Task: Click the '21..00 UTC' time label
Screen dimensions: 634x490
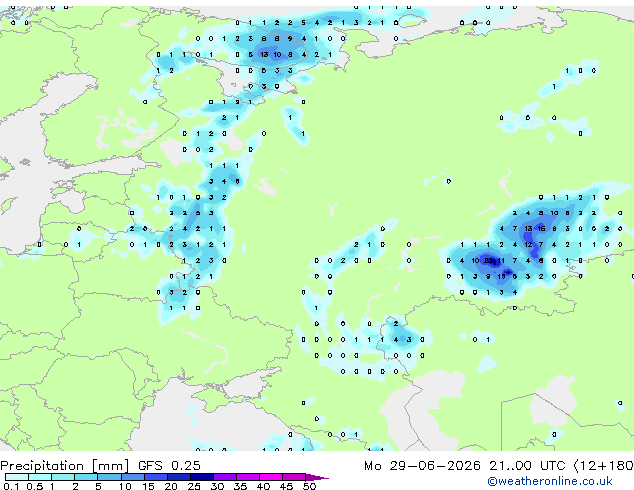Action: point(527,466)
